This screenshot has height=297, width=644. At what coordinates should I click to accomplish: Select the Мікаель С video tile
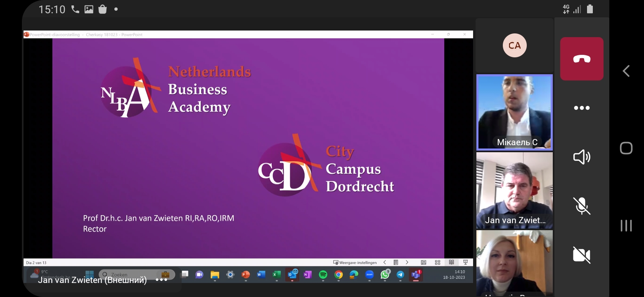click(514, 112)
